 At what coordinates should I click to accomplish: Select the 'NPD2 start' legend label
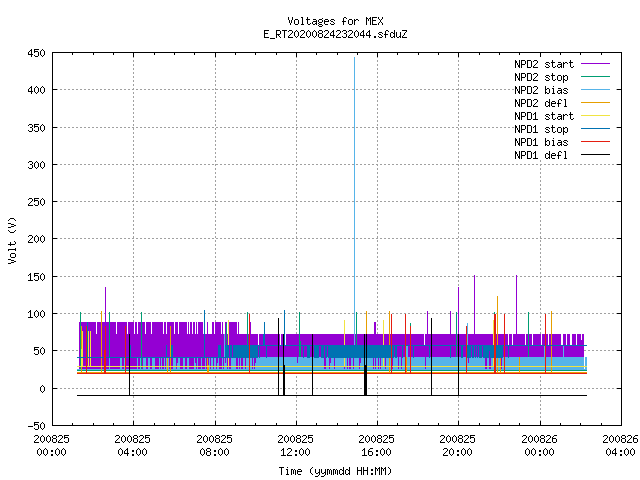point(544,64)
